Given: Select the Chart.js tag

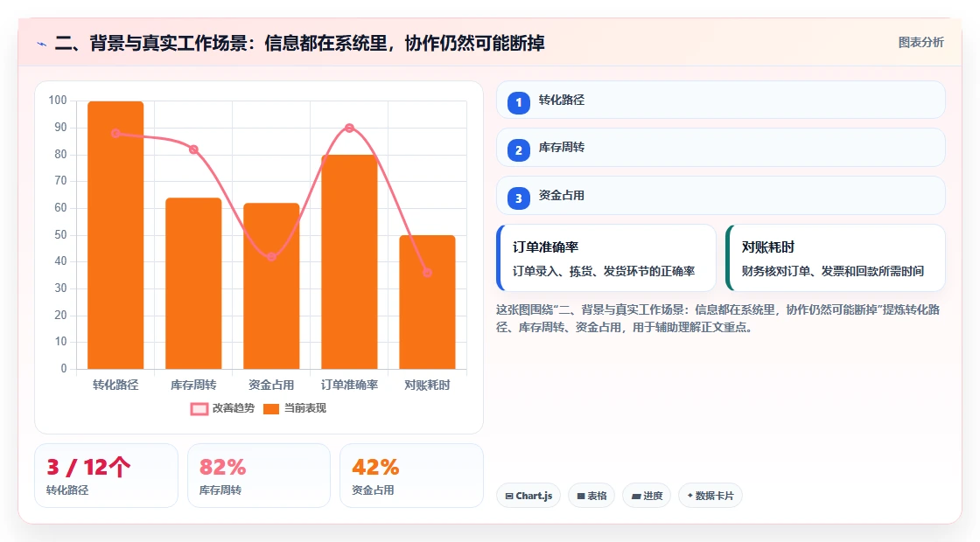Looking at the screenshot, I should coord(528,496).
